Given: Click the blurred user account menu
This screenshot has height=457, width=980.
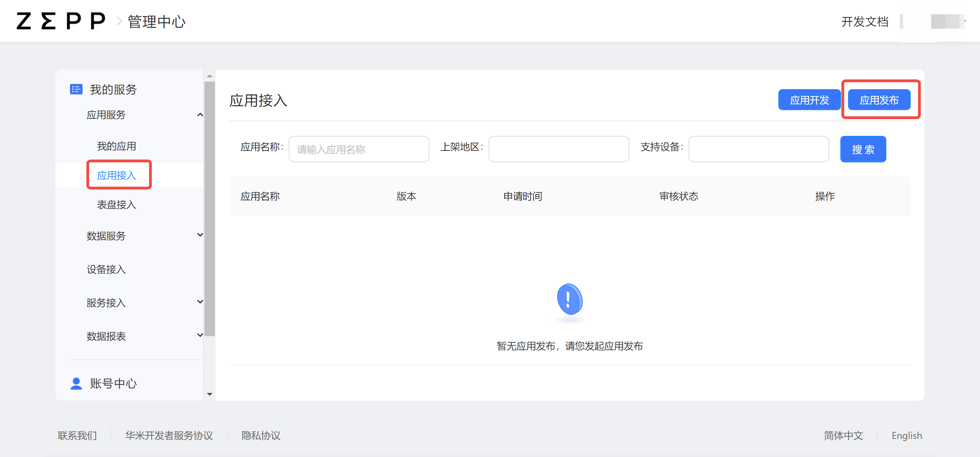Looking at the screenshot, I should click(948, 21).
